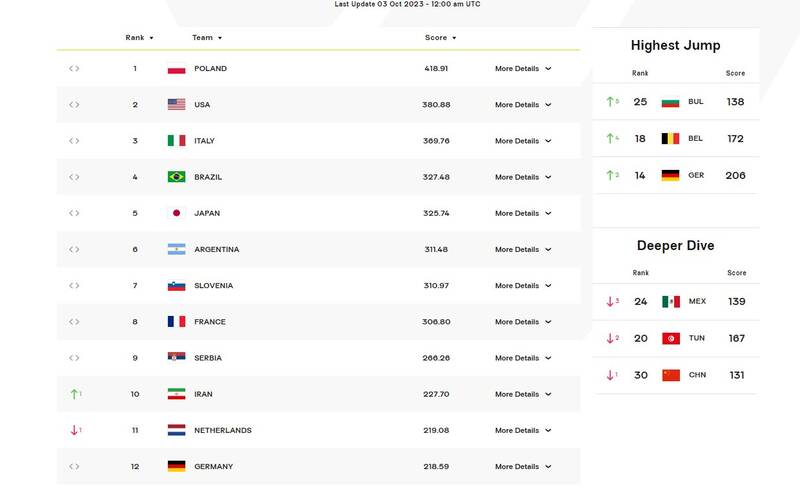800x493 pixels.
Task: Click the Mexico flag in Deeper Dive
Action: click(670, 302)
